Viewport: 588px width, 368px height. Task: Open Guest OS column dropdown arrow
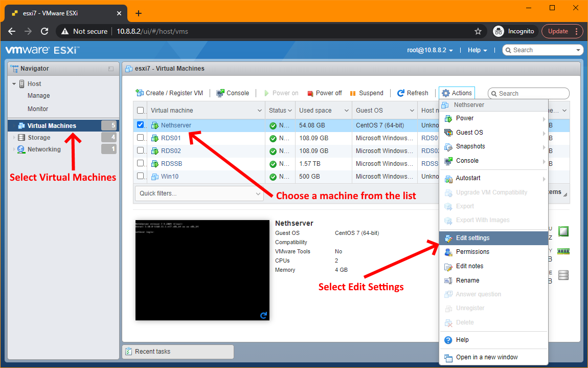pos(412,111)
